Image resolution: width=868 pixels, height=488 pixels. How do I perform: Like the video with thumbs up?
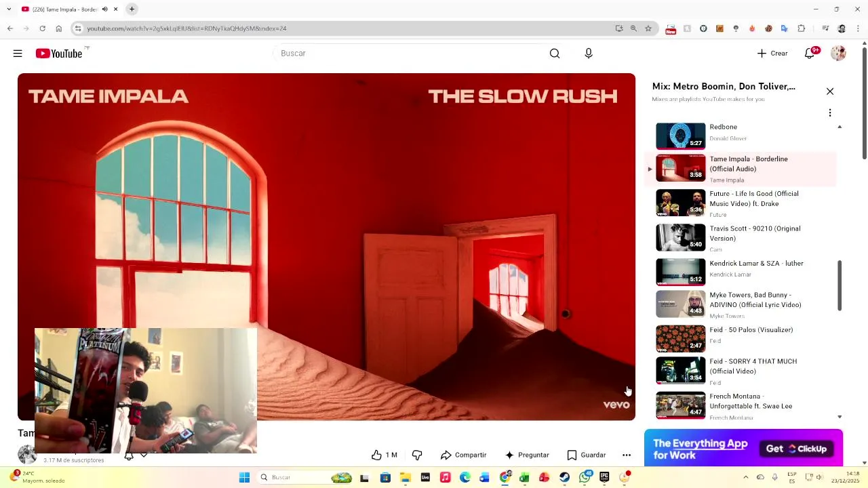click(384, 455)
